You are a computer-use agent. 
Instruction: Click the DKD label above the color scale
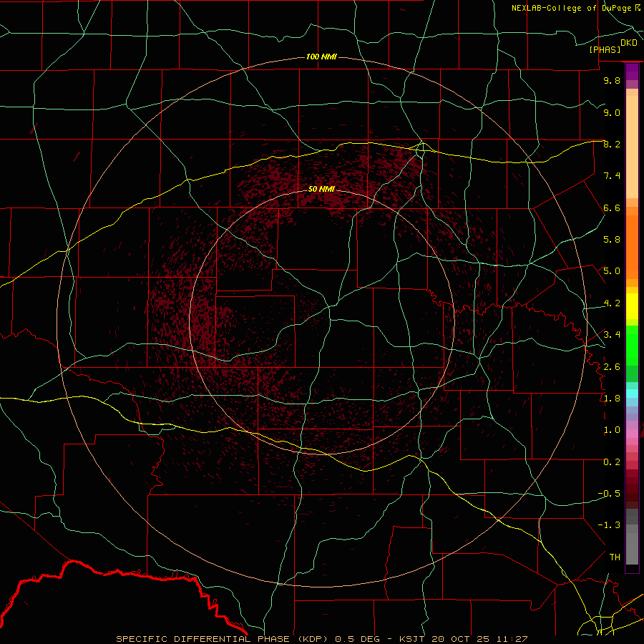pyautogui.click(x=629, y=43)
